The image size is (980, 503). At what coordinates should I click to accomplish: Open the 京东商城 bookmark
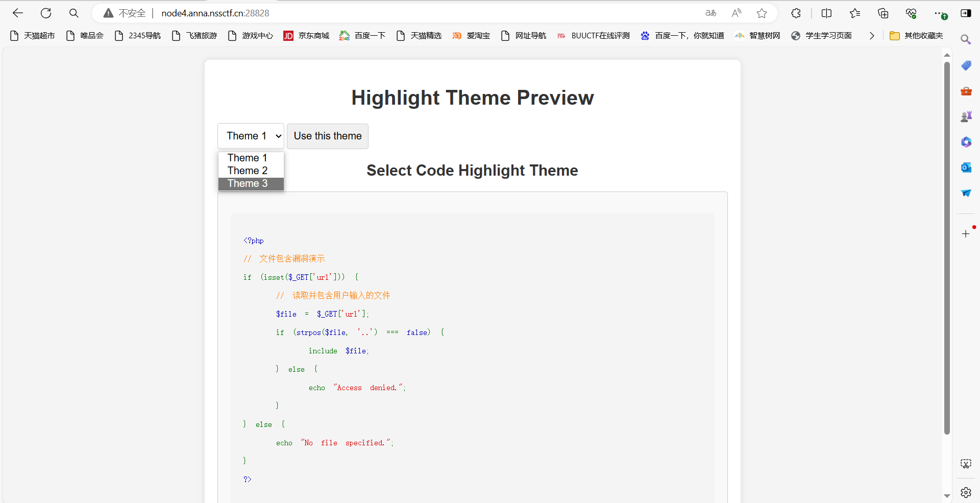point(307,36)
